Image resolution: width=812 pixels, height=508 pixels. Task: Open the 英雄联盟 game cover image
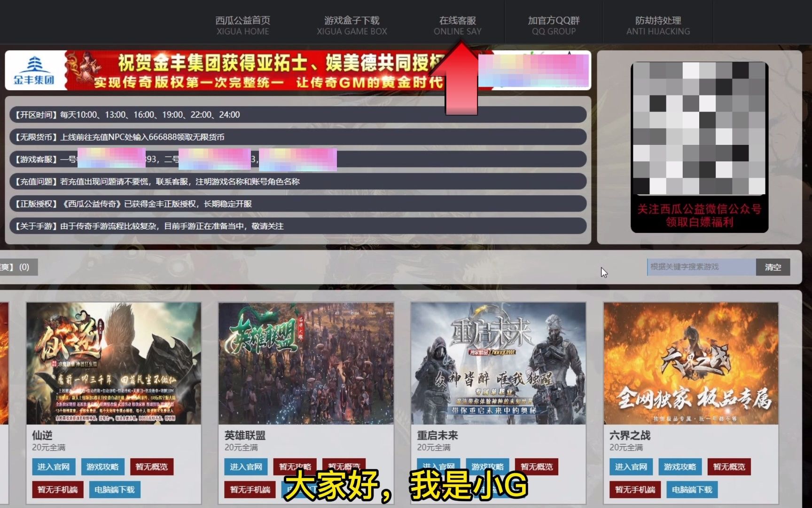306,363
